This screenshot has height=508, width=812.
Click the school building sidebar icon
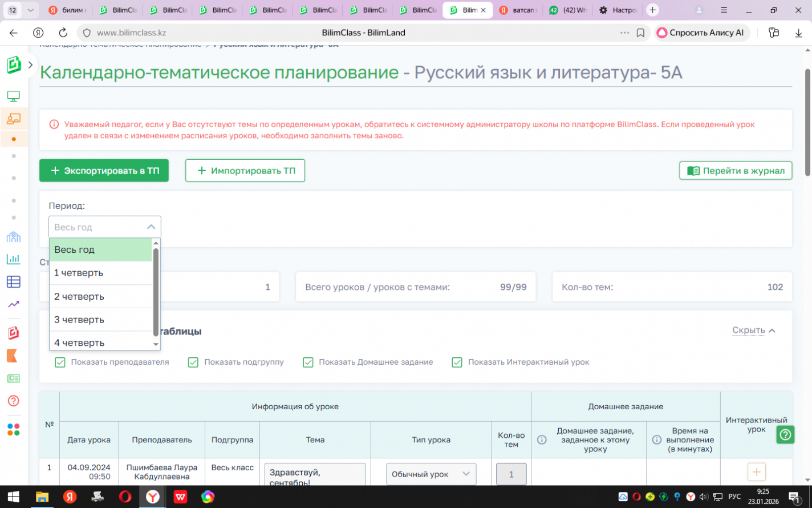[x=13, y=237]
